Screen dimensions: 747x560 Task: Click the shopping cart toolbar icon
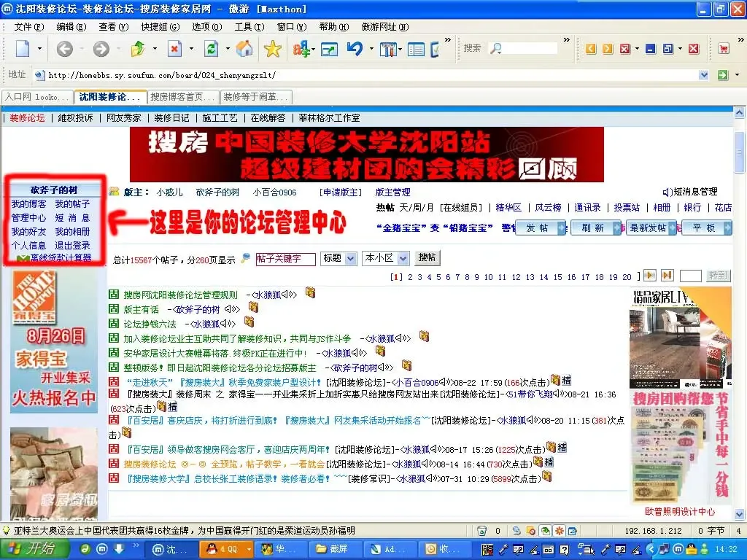724,49
